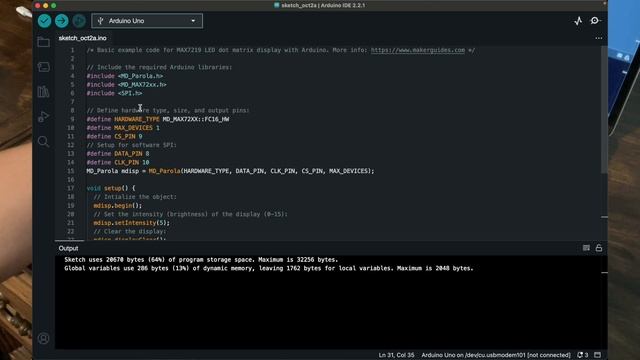The image size is (640, 360).
Task: Toggle the bottom panel icon in status bar
Action: (598, 355)
